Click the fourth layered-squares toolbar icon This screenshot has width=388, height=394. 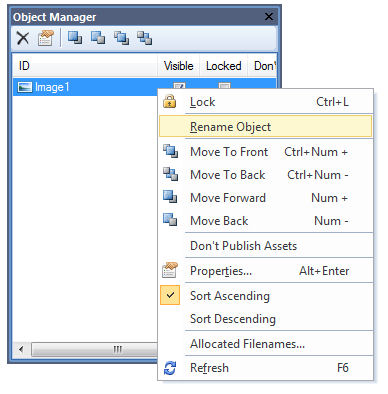(x=145, y=38)
